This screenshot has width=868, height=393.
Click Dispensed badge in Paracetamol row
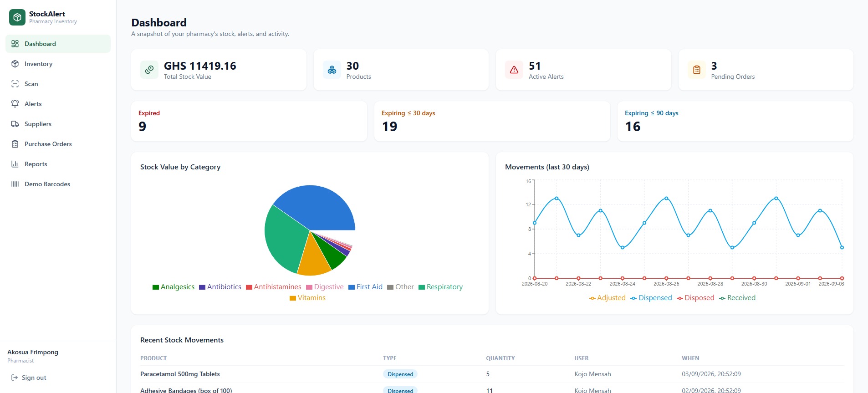pos(400,374)
